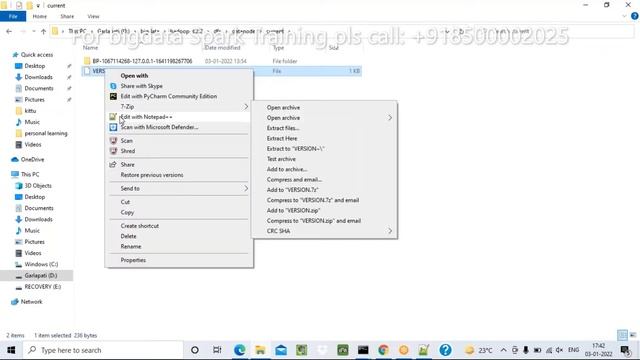The height and width of the screenshot is (360, 640).
Task: Click the Share arrow icon in context menu
Action: [113, 164]
